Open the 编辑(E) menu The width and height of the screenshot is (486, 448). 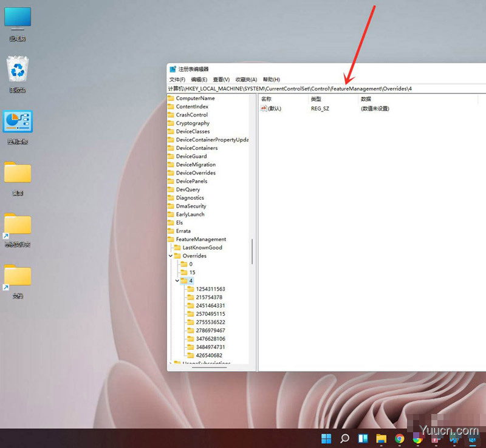[x=199, y=80]
